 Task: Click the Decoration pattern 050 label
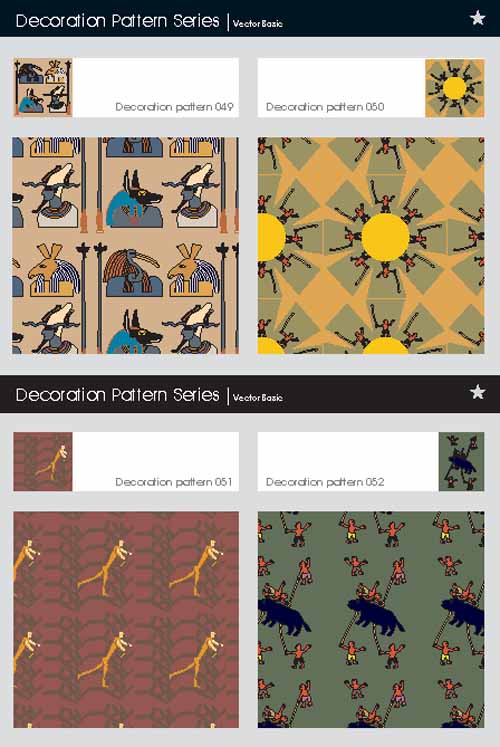tap(325, 107)
